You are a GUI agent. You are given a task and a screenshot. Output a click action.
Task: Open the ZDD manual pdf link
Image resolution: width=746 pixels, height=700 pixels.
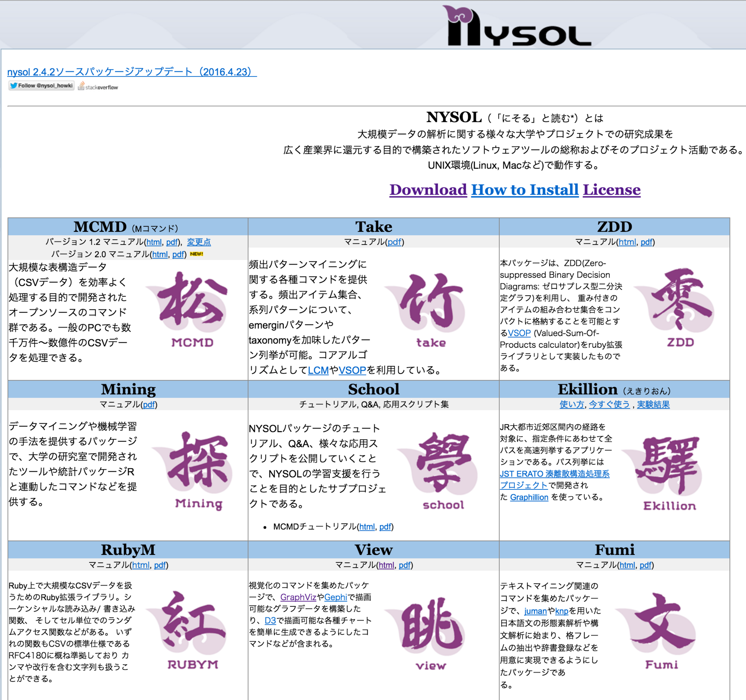click(646, 242)
